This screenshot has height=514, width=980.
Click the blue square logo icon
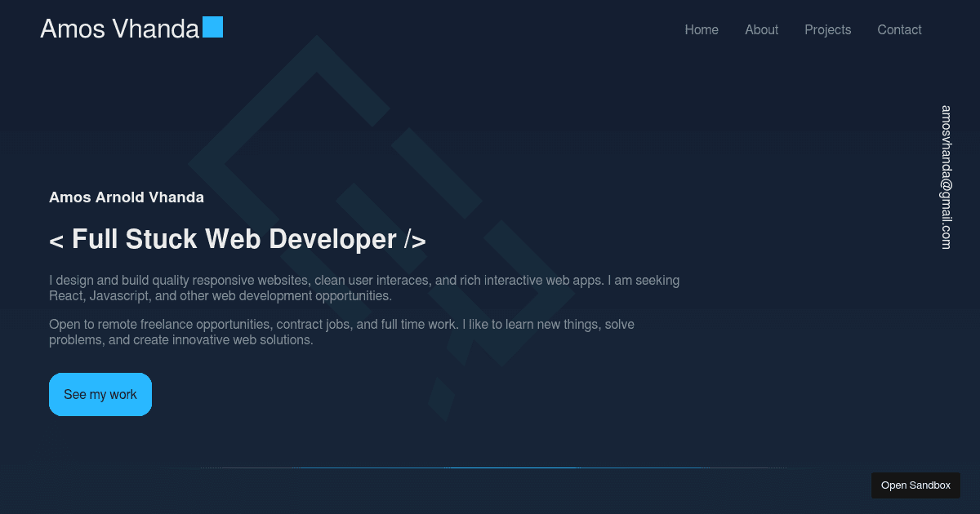[212, 27]
